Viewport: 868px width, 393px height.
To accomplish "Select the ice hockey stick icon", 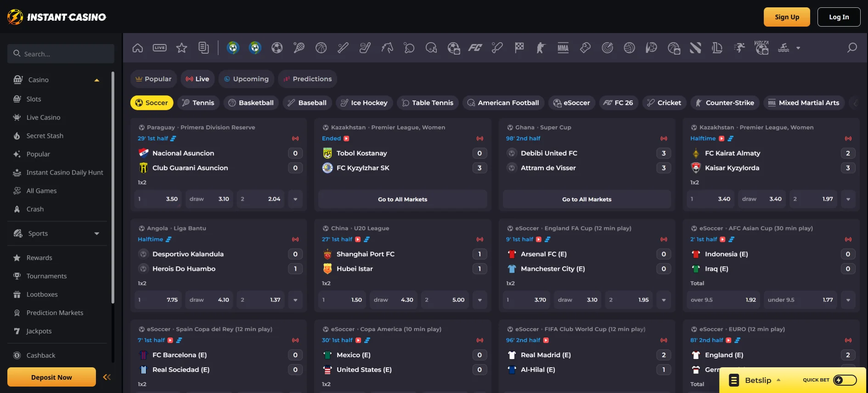I will pos(365,48).
